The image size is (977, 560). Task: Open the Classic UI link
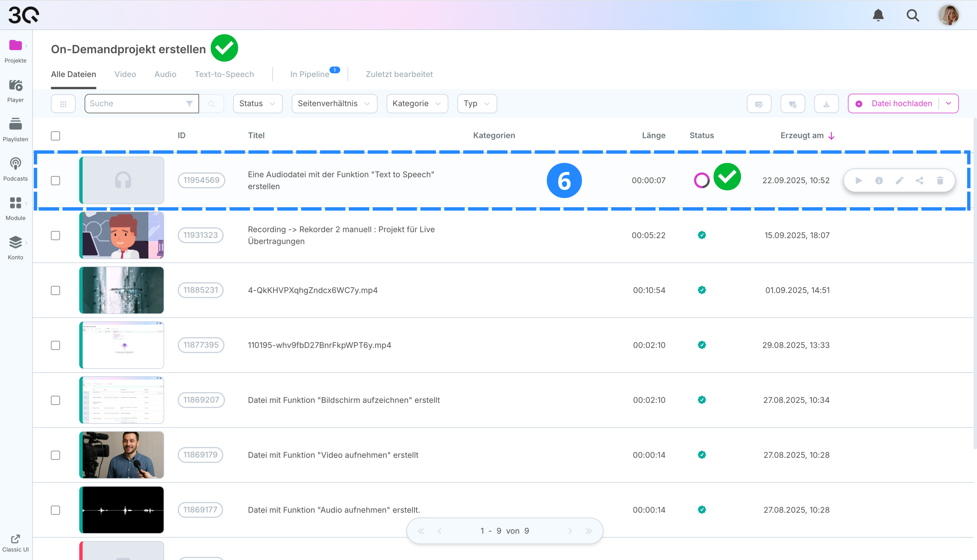click(15, 543)
